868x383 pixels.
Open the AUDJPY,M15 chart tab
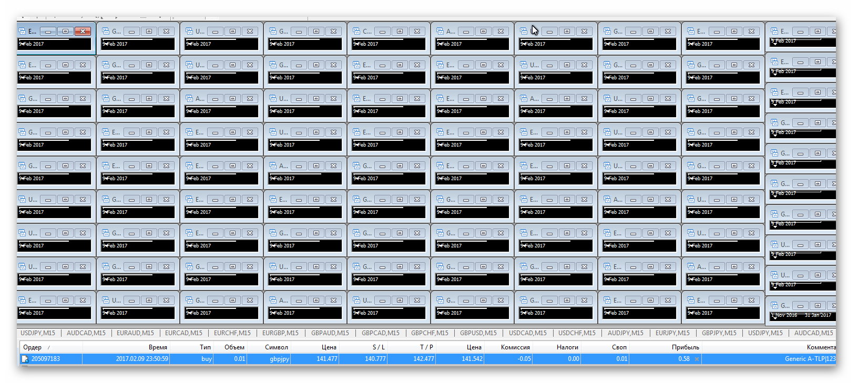coord(625,333)
